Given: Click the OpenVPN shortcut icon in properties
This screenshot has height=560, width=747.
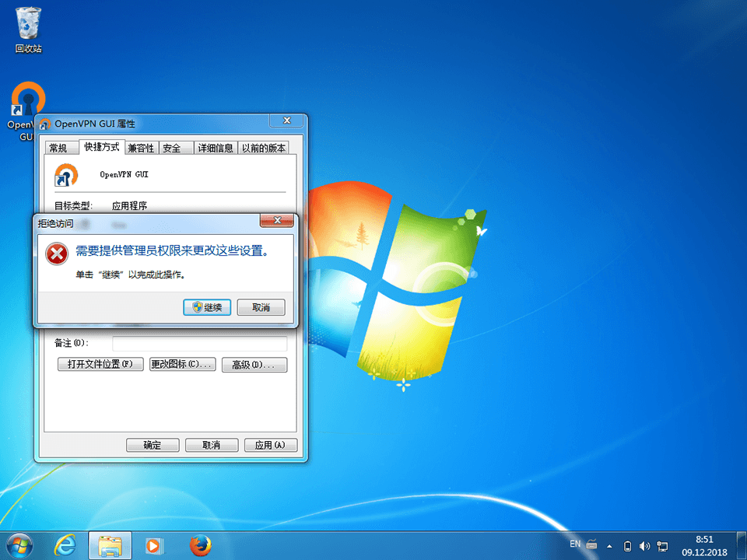Looking at the screenshot, I should tap(65, 175).
